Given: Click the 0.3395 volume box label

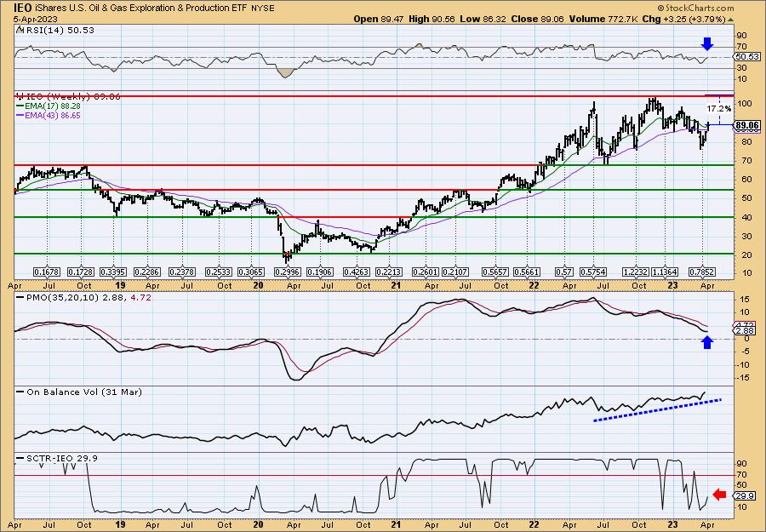Looking at the screenshot, I should tap(113, 272).
